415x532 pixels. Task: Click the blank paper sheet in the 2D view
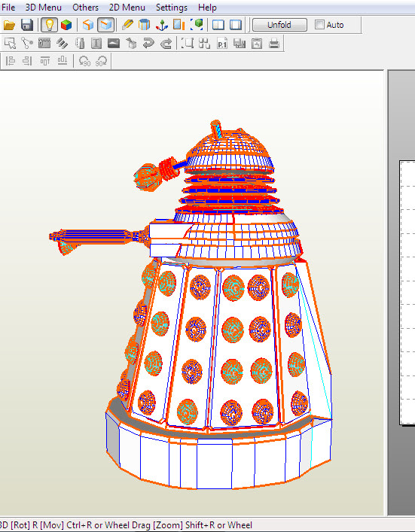tap(408, 293)
